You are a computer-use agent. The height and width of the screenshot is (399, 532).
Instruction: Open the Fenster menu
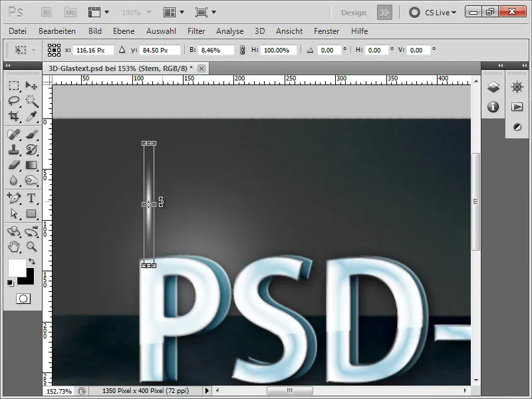point(327,31)
